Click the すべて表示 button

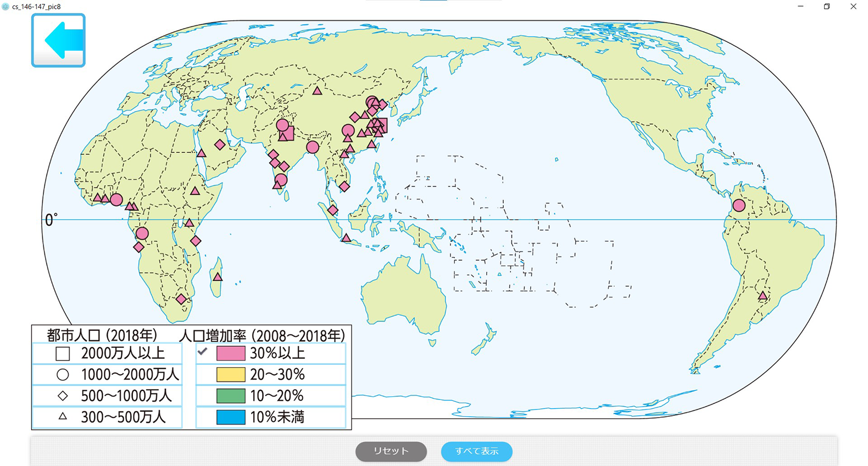(476, 451)
